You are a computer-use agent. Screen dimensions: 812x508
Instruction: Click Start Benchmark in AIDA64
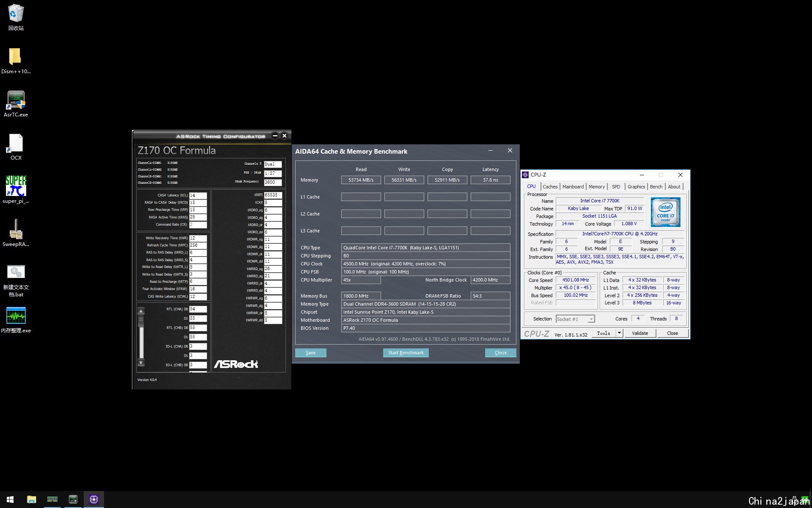406,353
